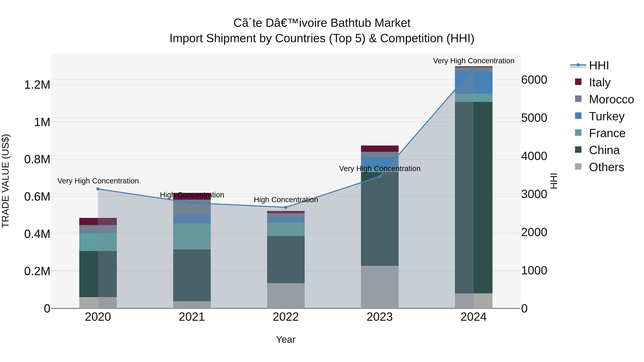Image resolution: width=644 pixels, height=362 pixels.
Task: Click the 2023 HHI data point
Action: coord(380,177)
